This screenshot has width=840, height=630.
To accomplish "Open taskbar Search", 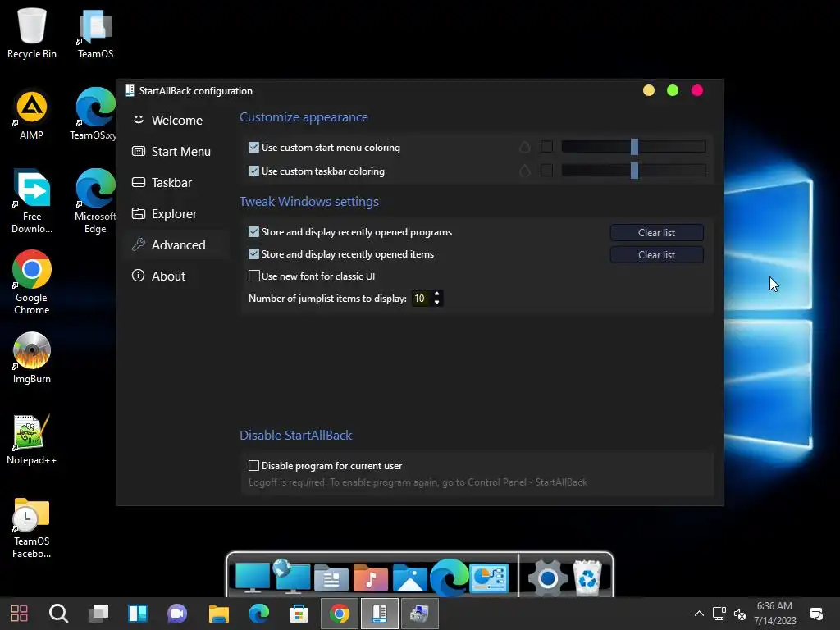I will pos(58,614).
